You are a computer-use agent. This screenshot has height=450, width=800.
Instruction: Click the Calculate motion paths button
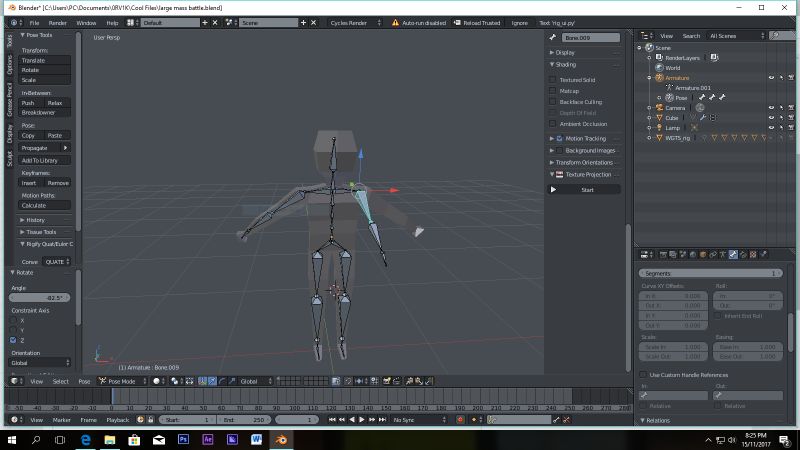45,205
